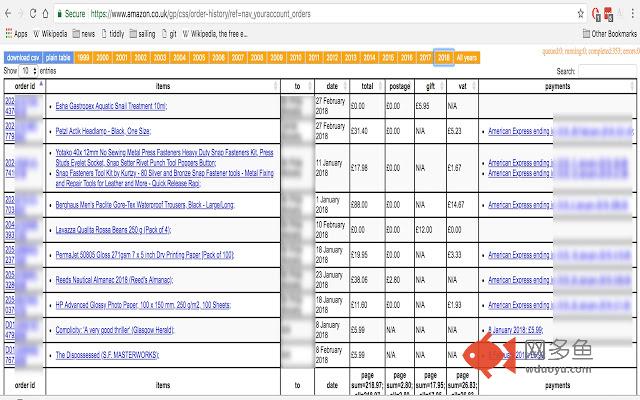
Task: Open Wikipedia, the free e... bookmark
Action: 215,34
